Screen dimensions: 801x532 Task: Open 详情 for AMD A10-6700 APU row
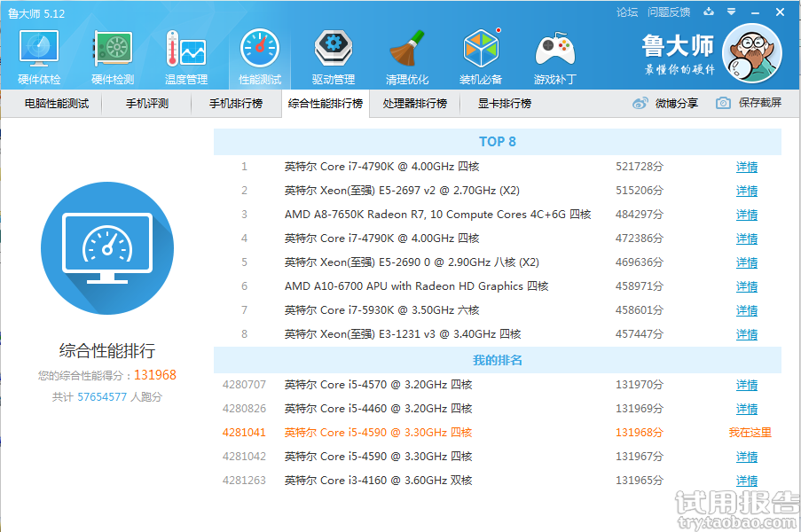(747, 287)
